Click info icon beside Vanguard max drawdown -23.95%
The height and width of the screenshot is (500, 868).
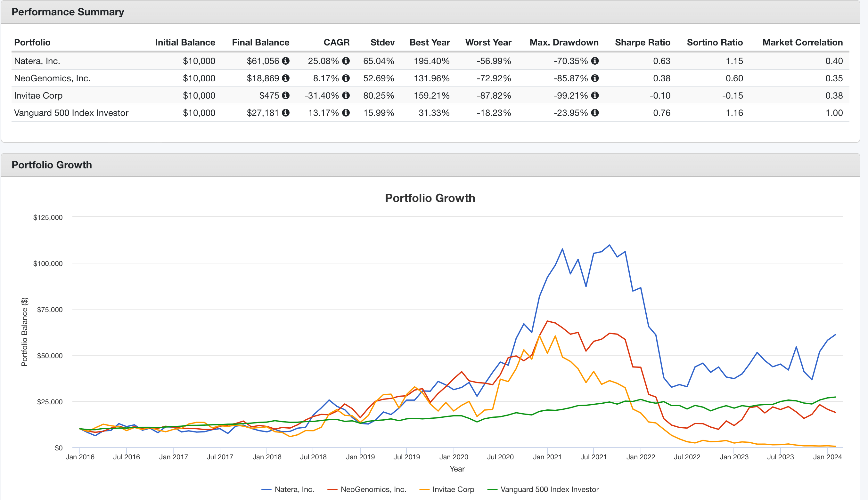[x=595, y=113]
